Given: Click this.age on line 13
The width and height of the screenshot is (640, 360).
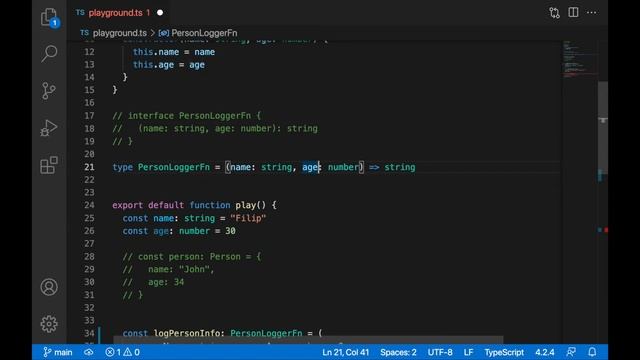Looking at the screenshot, I should 153,64.
